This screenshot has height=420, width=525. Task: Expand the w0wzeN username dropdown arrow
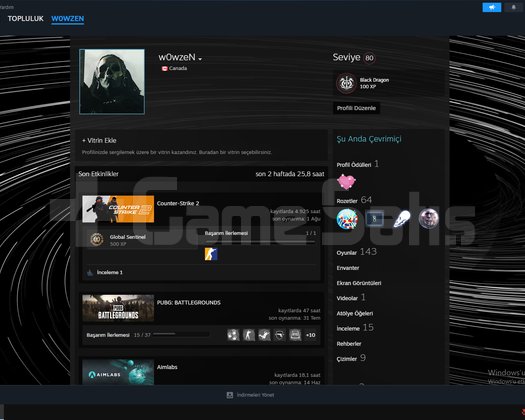200,59
